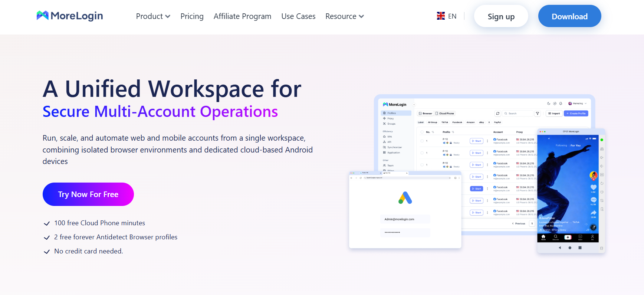The image size is (644, 295).
Task: Click the filter funnel icon
Action: [x=537, y=114]
